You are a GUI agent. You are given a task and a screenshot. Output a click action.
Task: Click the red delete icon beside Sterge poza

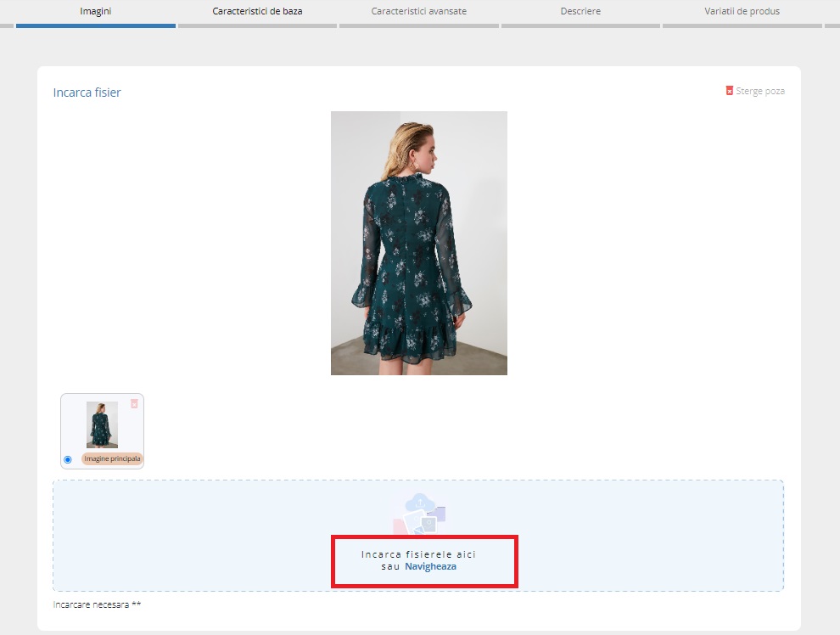point(730,91)
